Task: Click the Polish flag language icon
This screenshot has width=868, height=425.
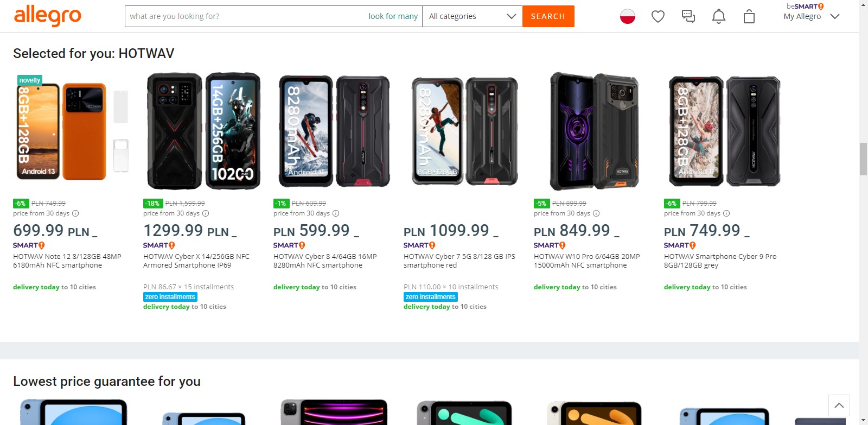Action: [x=627, y=17]
